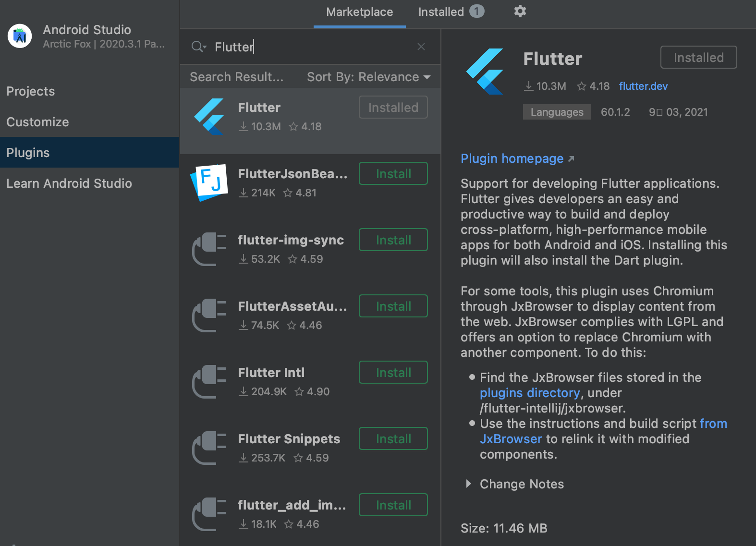This screenshot has width=756, height=546.
Task: Focus the plugin search field
Action: pyautogui.click(x=310, y=47)
